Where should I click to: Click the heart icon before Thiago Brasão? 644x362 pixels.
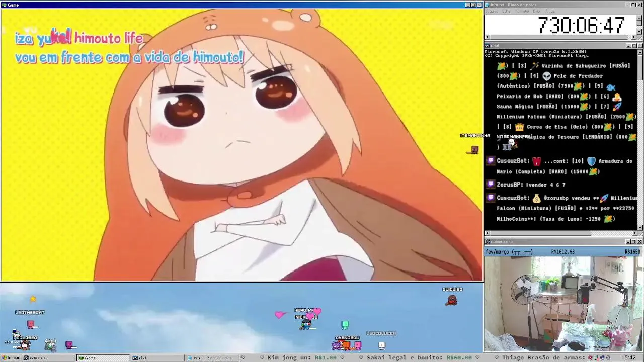tap(496, 358)
